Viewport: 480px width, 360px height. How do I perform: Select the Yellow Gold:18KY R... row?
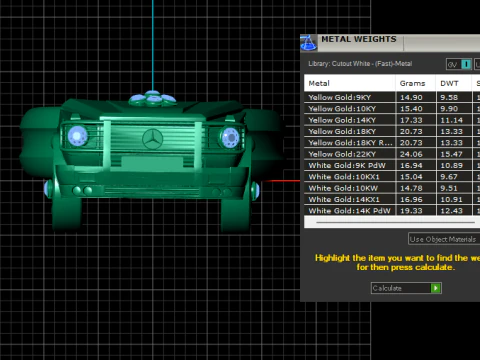point(392,143)
